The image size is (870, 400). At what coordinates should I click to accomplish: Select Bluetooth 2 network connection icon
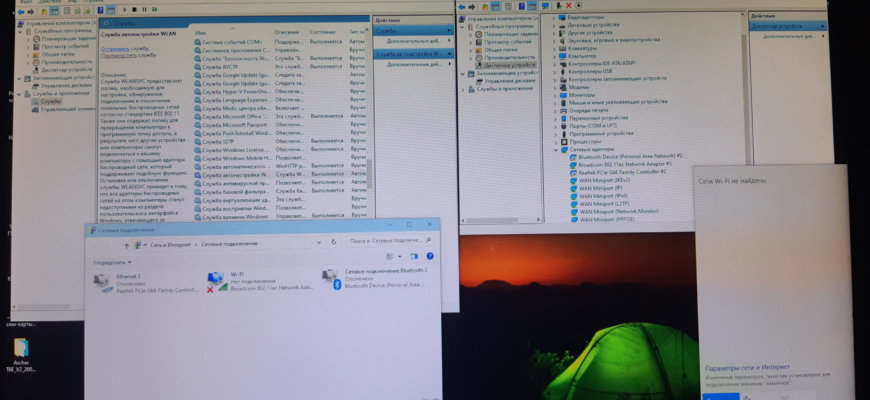click(x=331, y=280)
